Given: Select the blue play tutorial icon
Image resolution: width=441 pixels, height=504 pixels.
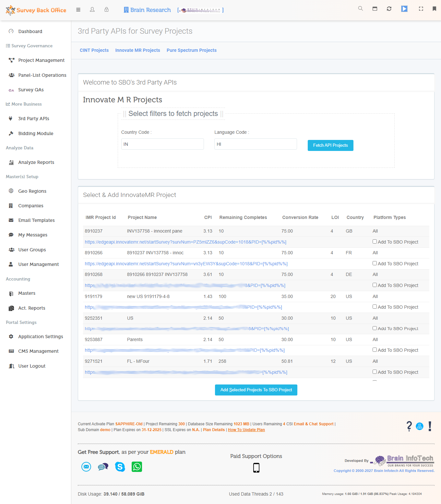Looking at the screenshot, I should (x=404, y=8).
